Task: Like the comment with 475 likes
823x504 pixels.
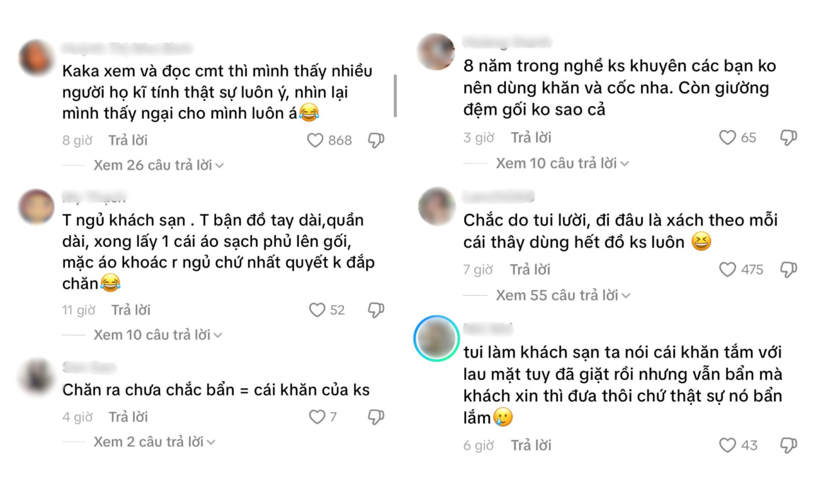Action: [727, 269]
